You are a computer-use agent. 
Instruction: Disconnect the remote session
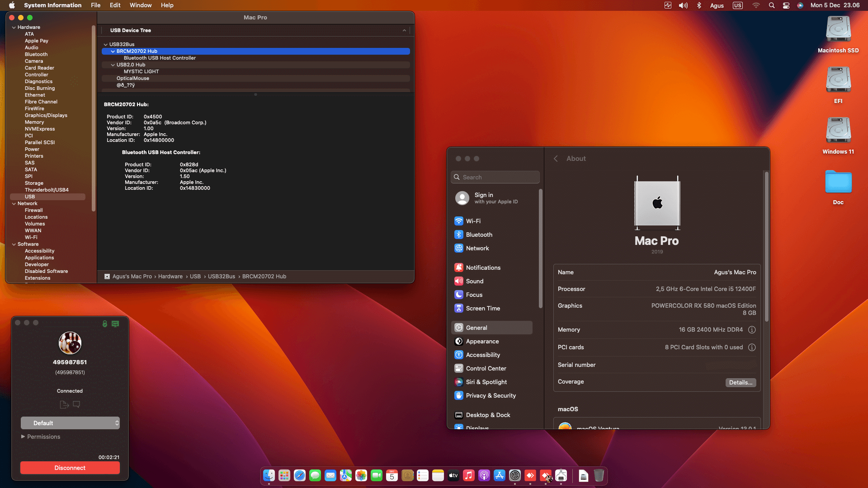(70, 468)
